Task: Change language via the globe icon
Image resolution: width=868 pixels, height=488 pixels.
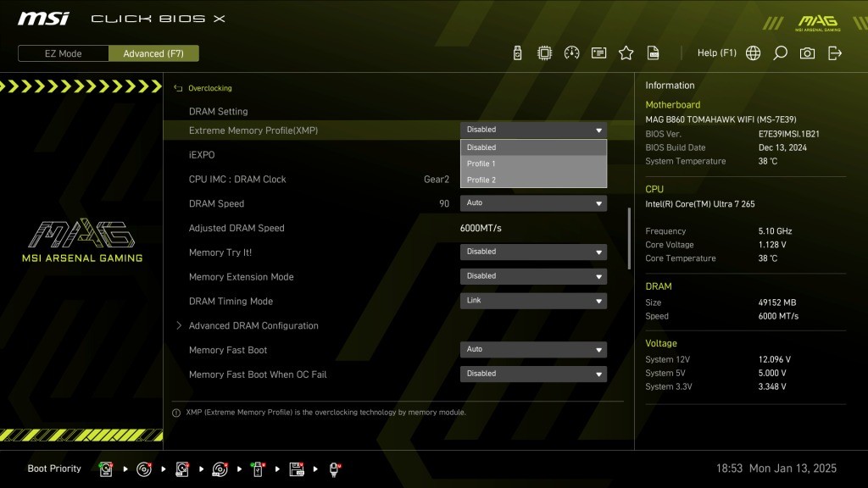Action: [753, 53]
